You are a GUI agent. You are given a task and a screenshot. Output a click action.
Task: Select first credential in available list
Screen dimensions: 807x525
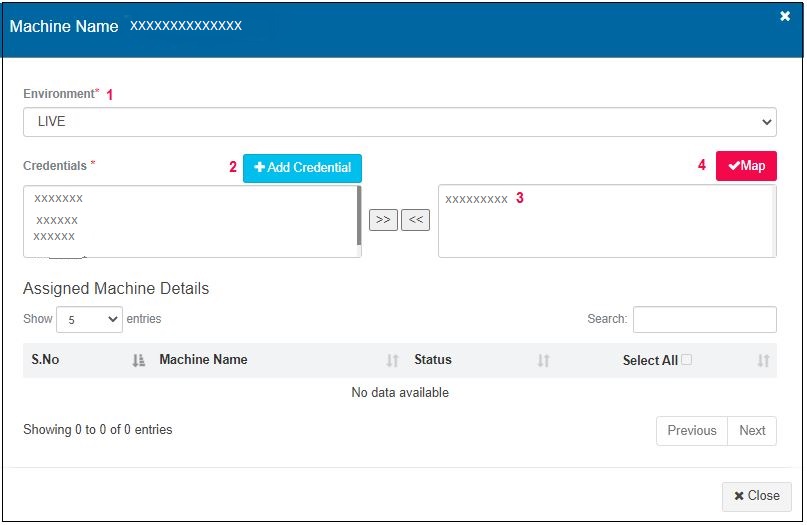[58, 199]
